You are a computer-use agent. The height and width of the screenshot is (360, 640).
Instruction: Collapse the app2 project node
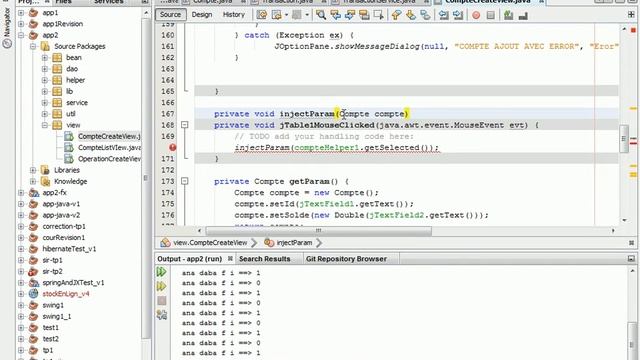tap(21, 35)
